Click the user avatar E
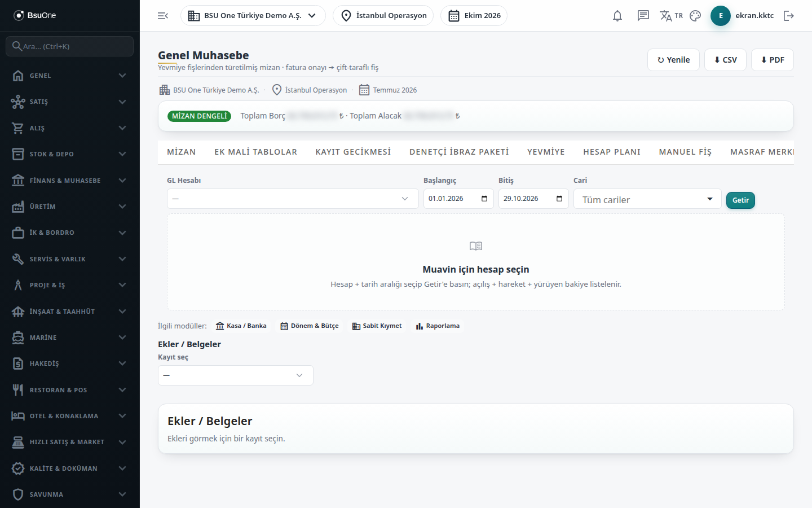 [x=721, y=16]
